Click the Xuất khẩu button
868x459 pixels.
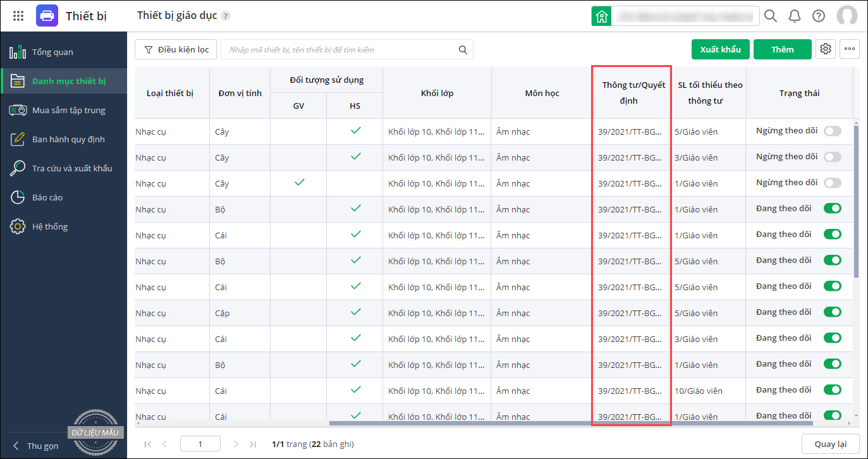[x=720, y=49]
